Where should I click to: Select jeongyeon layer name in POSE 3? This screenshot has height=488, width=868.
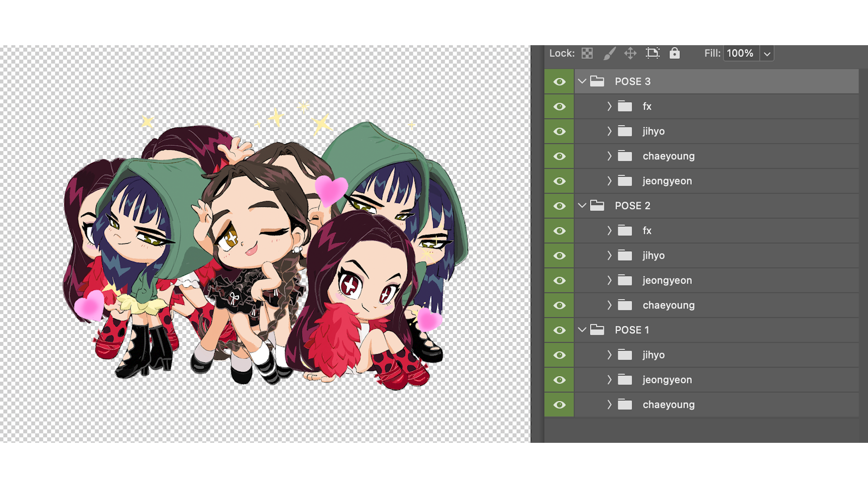click(667, 181)
